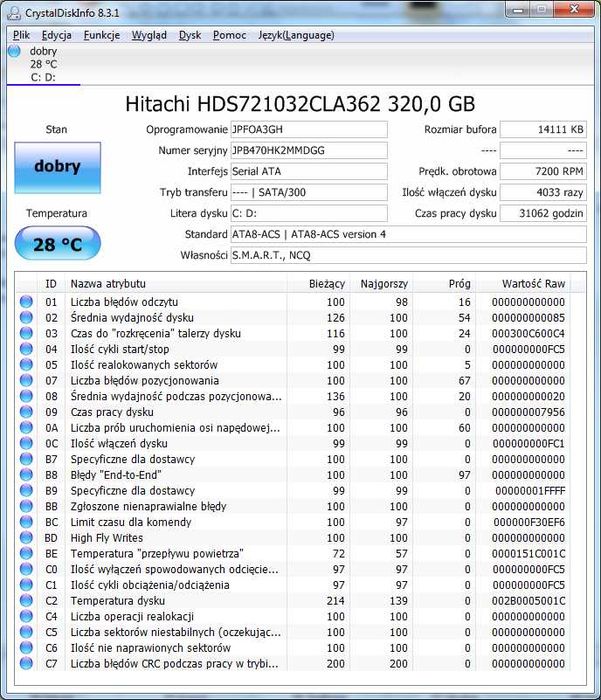The image size is (601, 700).
Task: Click raw value 00000001FFFF
Action: [x=530, y=491]
